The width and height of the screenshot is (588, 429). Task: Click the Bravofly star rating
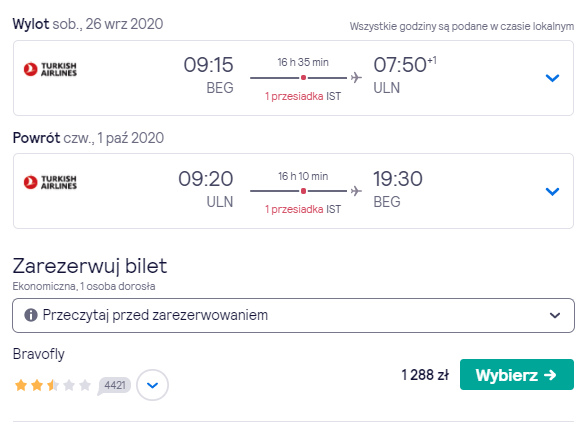click(x=52, y=385)
